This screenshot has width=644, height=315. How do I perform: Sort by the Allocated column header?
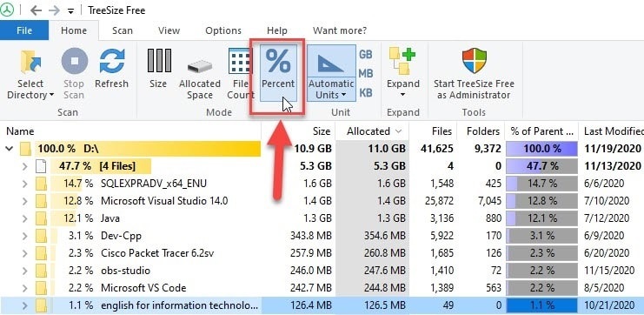(x=372, y=131)
